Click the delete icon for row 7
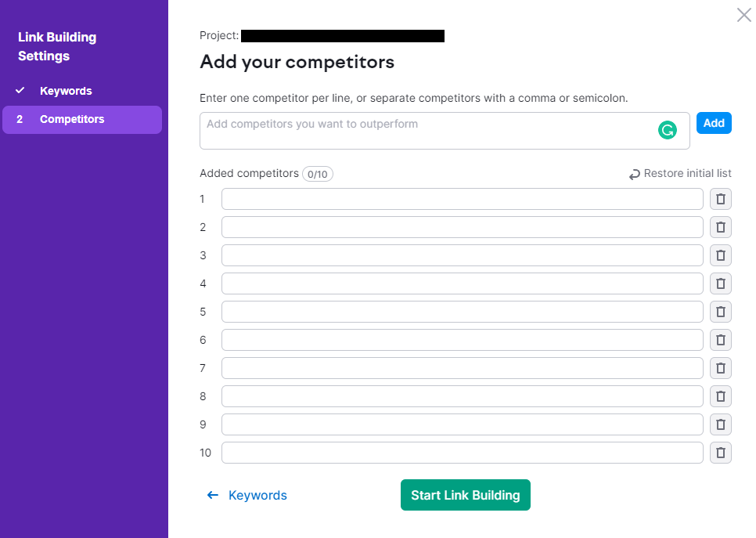The image size is (756, 538). pyautogui.click(x=720, y=368)
